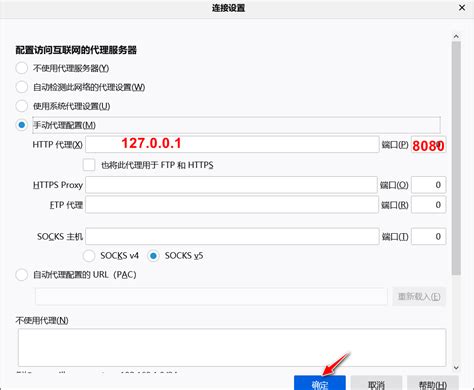Focus the HTTPS Proxy address field
474x390 pixels.
[x=231, y=185]
